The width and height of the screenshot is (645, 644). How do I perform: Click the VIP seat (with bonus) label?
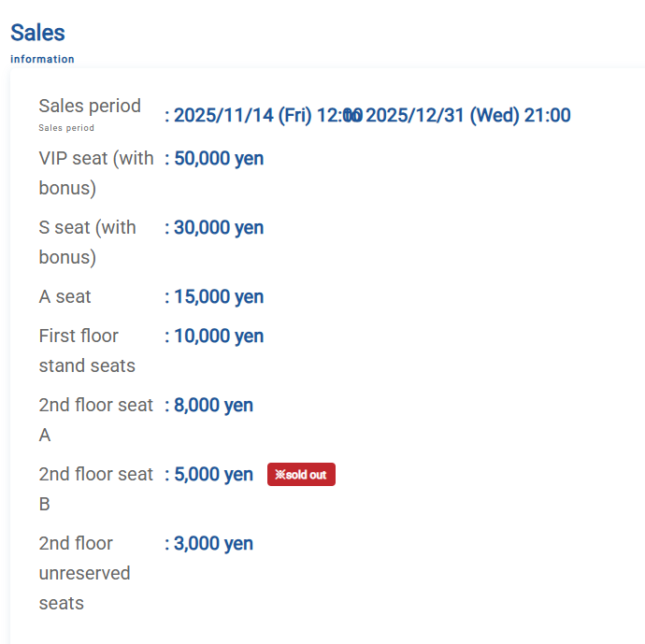coord(95,173)
